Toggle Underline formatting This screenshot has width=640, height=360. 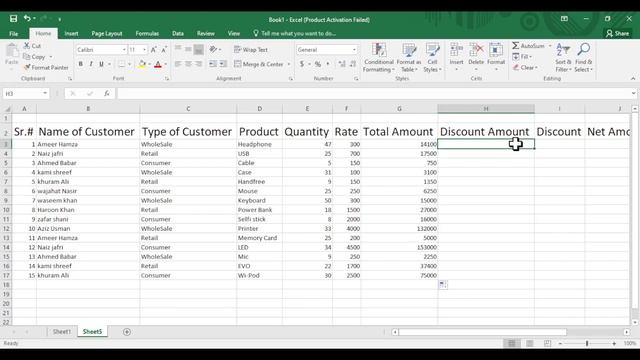coord(101,64)
